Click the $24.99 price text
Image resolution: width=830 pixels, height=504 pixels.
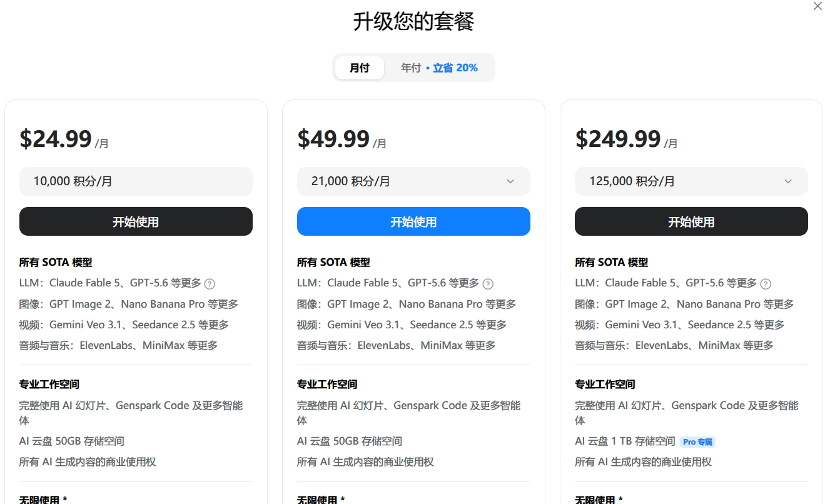[56, 139]
